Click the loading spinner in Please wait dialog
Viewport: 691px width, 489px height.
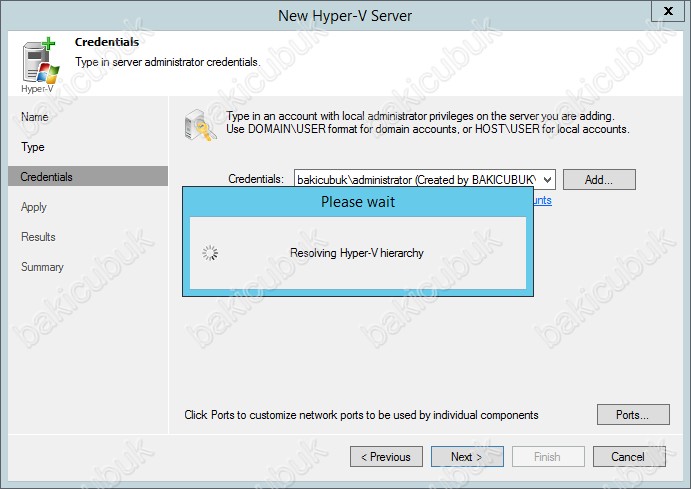point(210,253)
